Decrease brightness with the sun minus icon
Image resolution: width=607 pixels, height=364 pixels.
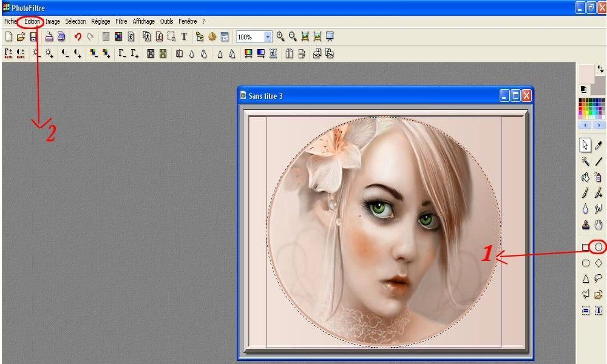[x=37, y=53]
